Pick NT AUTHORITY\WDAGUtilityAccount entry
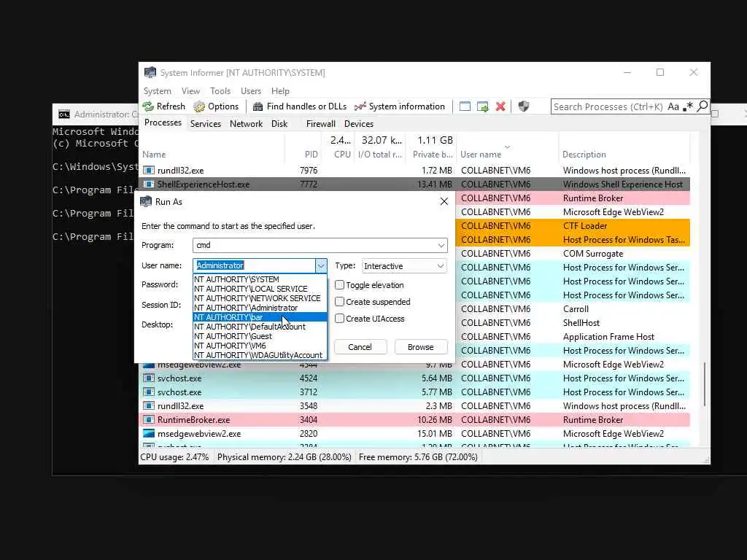The width and height of the screenshot is (747, 560). click(260, 355)
